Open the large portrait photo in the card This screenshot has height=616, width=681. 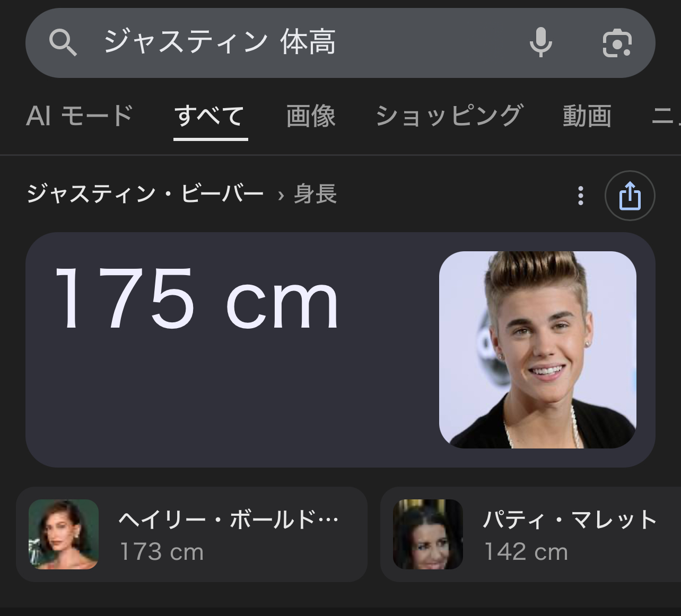click(538, 350)
